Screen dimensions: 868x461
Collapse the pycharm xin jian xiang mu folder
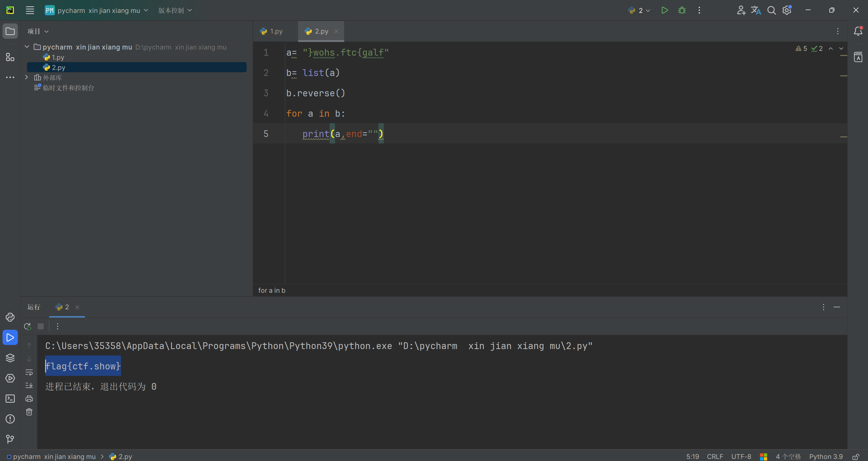tap(27, 47)
